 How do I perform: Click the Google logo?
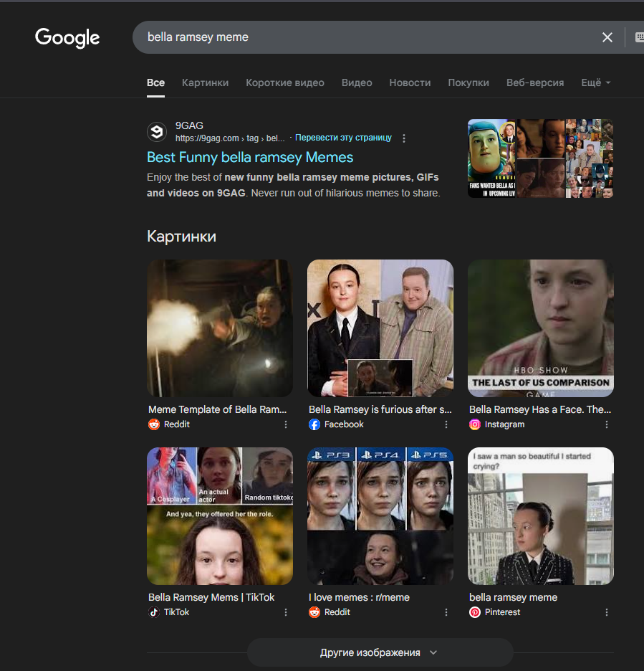click(67, 38)
